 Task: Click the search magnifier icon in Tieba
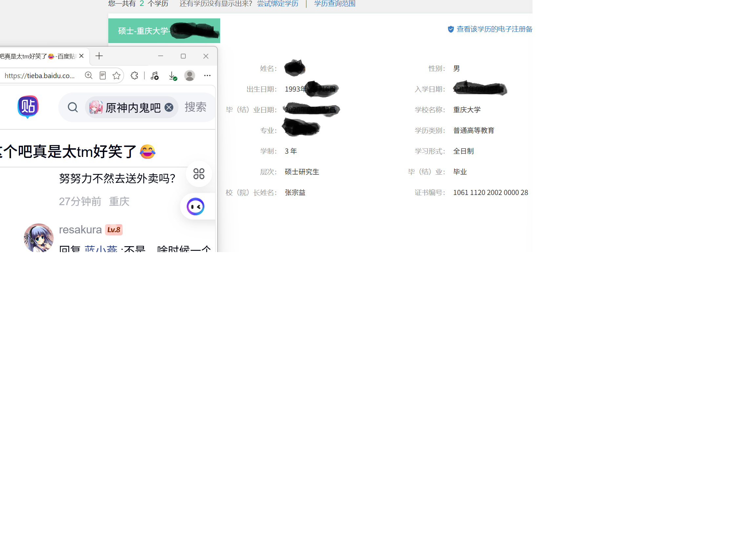pos(73,107)
